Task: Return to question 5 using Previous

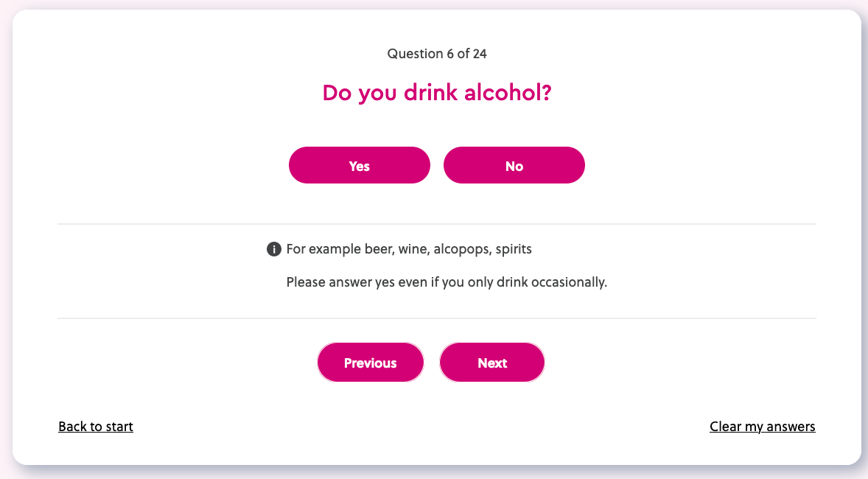Action: tap(370, 363)
